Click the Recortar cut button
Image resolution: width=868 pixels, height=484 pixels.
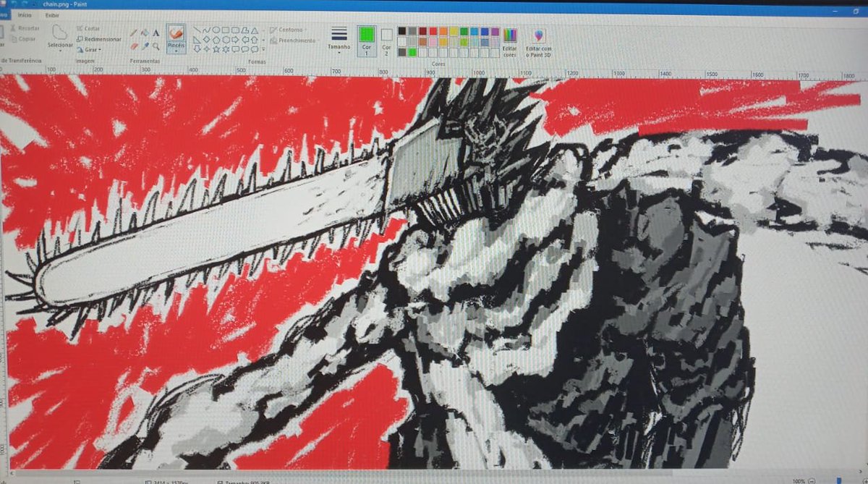pos(25,28)
